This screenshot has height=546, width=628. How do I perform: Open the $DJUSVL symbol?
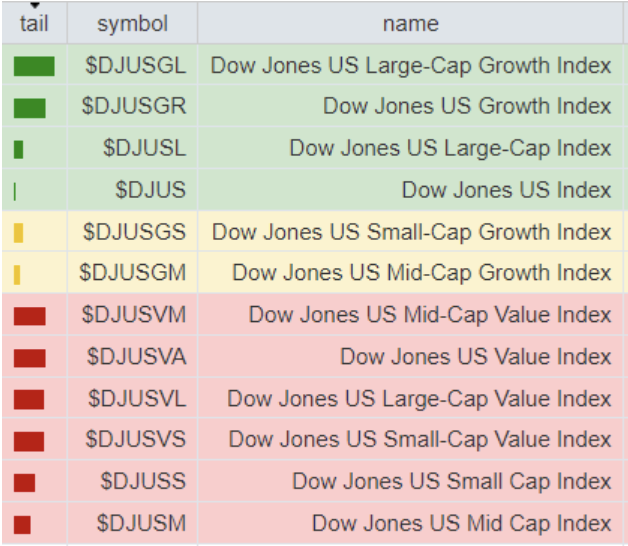[x=136, y=398]
